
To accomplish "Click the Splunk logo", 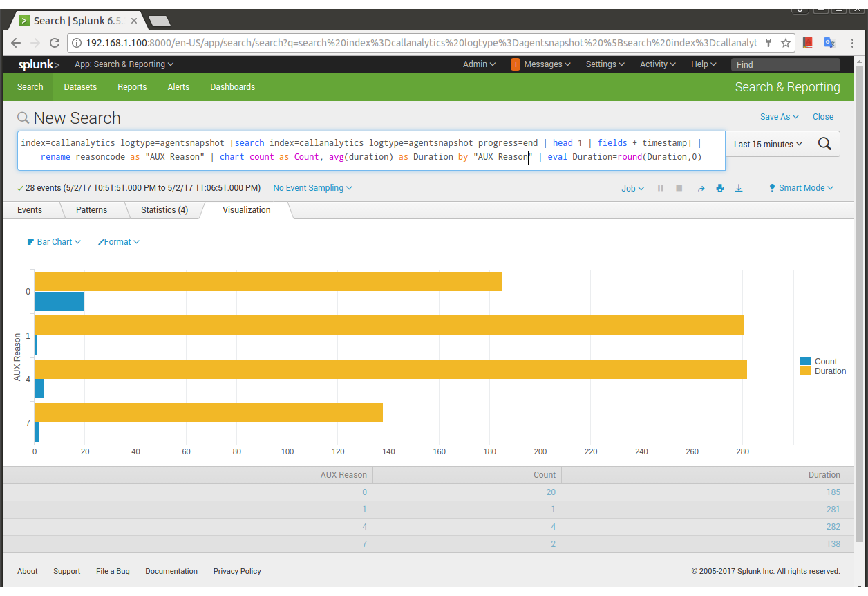I will (x=39, y=64).
